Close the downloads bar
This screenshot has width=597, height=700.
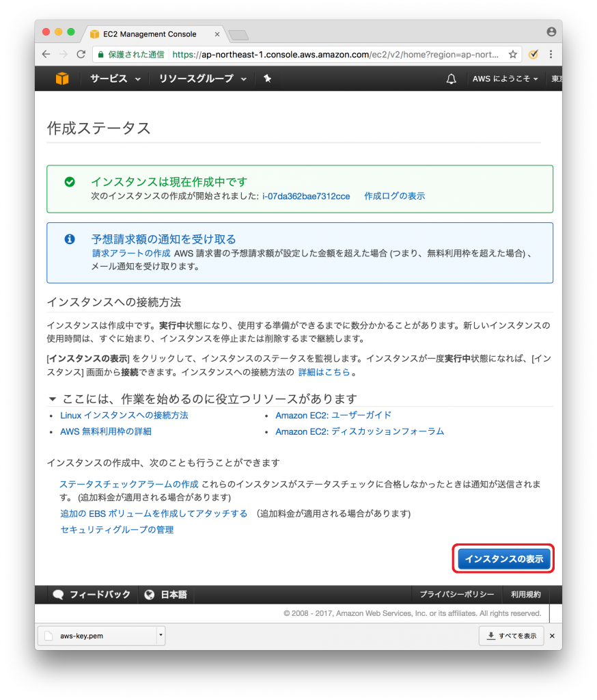553,636
